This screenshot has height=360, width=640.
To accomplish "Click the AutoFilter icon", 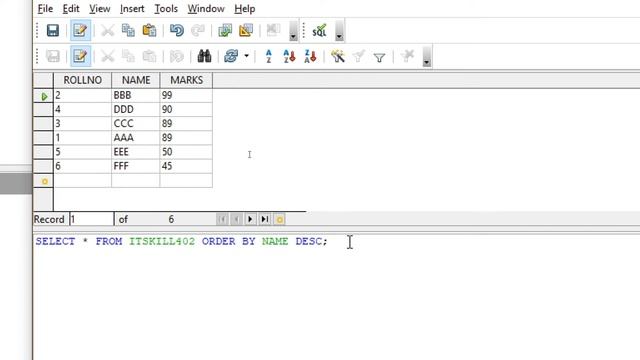I will coord(338,56).
